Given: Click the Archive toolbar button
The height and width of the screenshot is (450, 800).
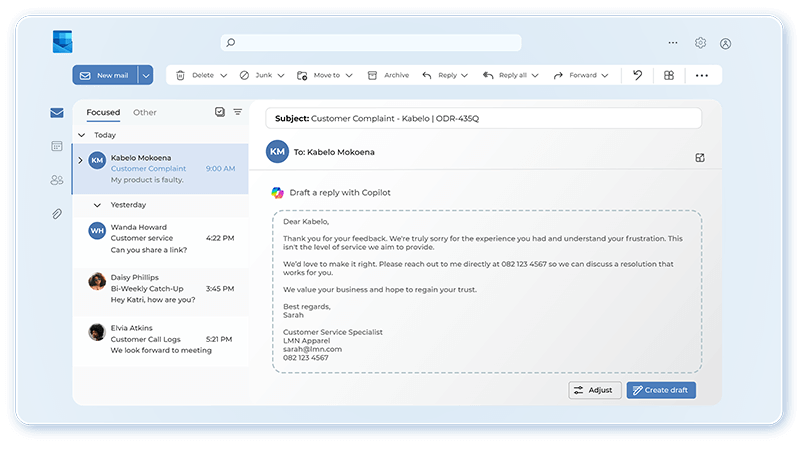Looking at the screenshot, I should click(388, 75).
